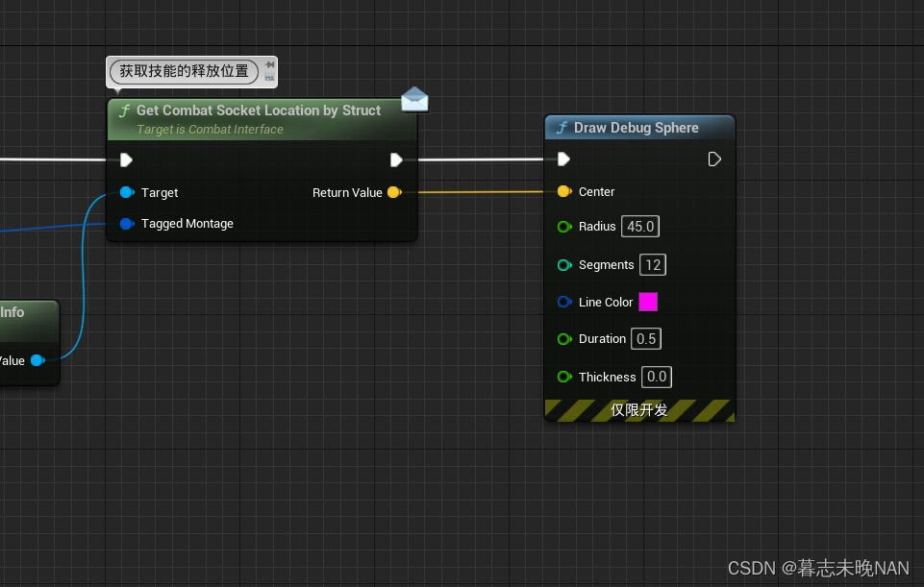The image size is (924, 587).
Task: Click the Info node's Value output pin
Action: (37, 360)
